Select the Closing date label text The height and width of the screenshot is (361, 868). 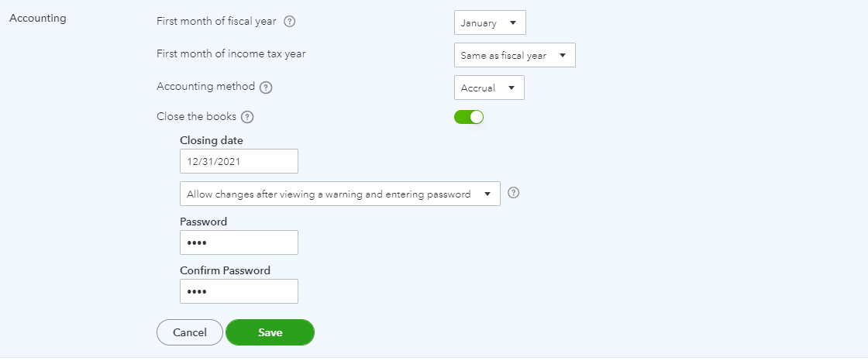(212, 141)
